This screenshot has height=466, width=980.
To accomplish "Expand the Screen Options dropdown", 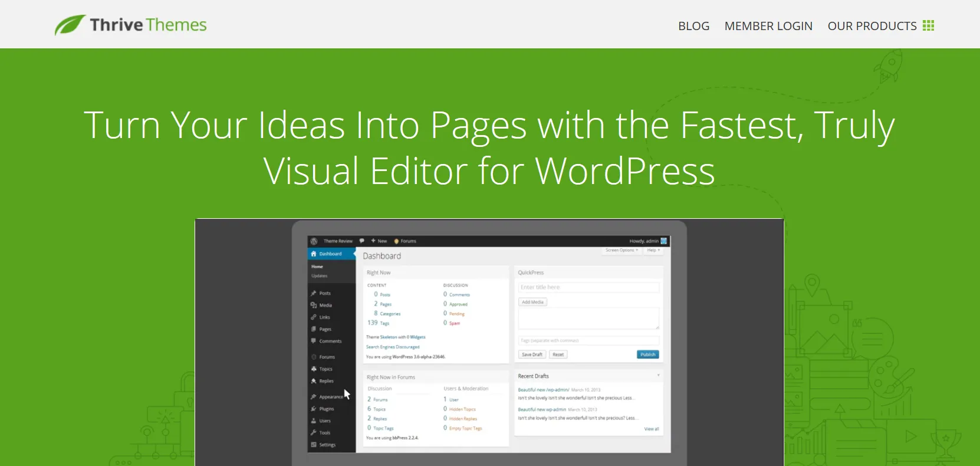I will (x=621, y=250).
